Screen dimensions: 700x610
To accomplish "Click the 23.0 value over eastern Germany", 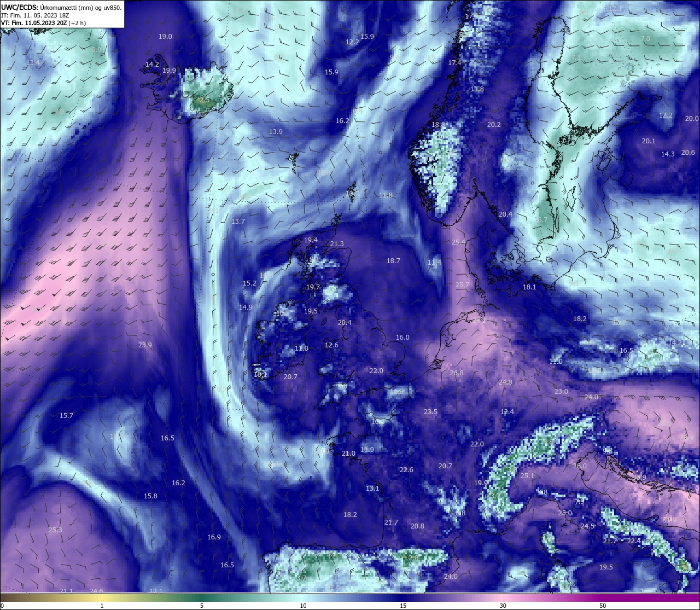I will [x=561, y=392].
